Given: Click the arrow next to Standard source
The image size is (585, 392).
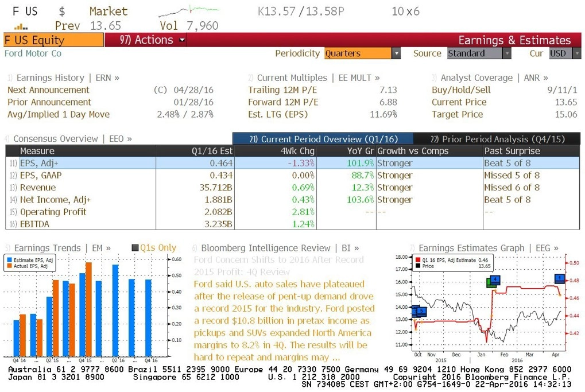Looking at the screenshot, I should pyautogui.click(x=507, y=53).
